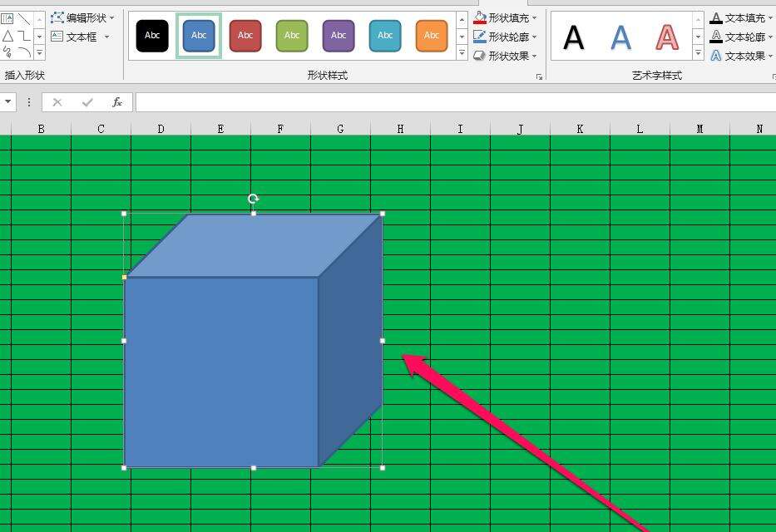Screen dimensions: 776x532
Task: Open the 编辑形状 dropdown arrow
Action: click(111, 17)
